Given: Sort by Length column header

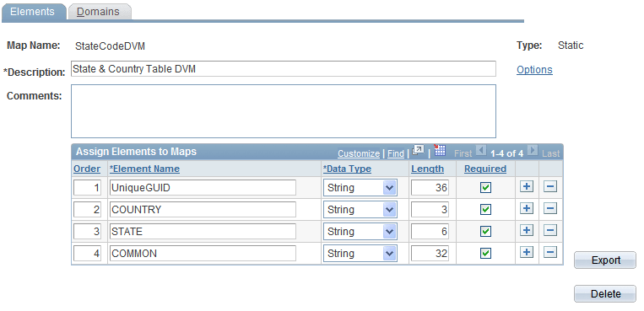Looking at the screenshot, I should (428, 169).
